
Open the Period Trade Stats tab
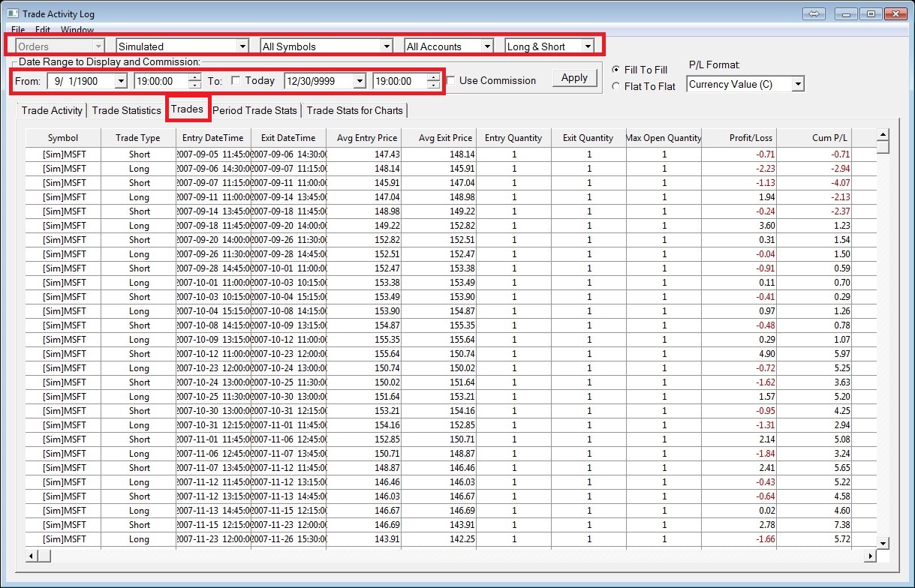[254, 110]
